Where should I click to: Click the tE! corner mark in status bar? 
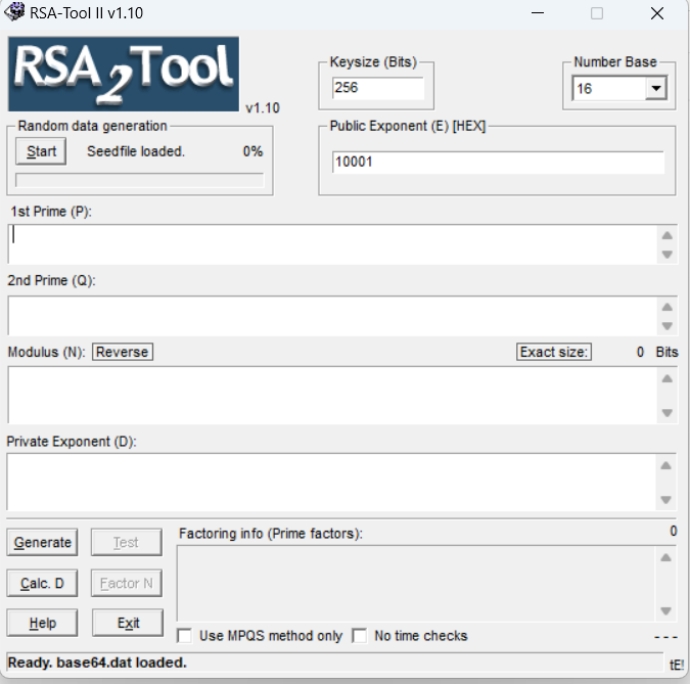(x=676, y=663)
